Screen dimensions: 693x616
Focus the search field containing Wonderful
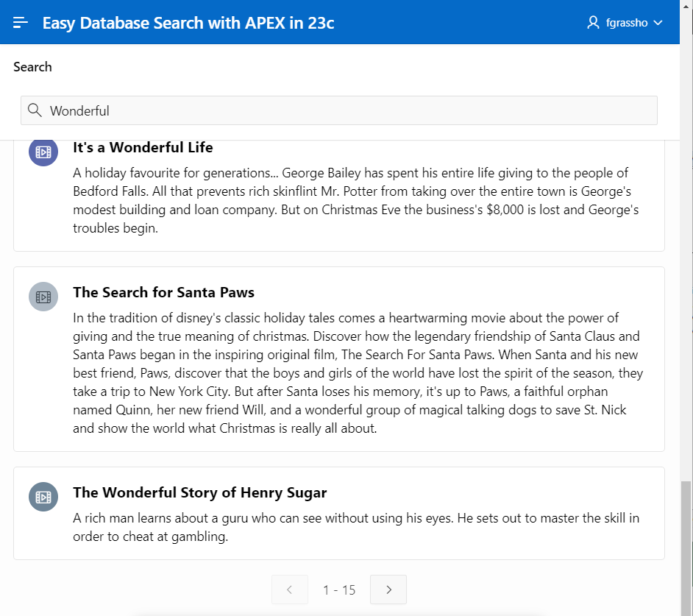tap(346, 110)
